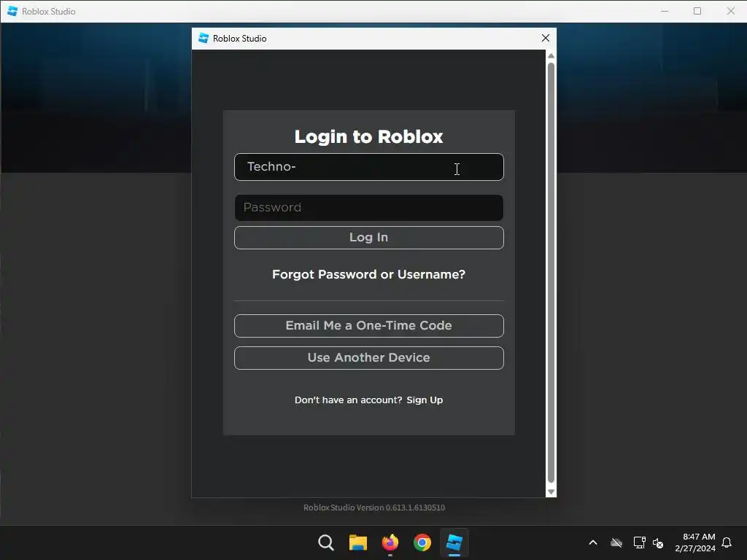Select Use Another Device option
The width and height of the screenshot is (747, 560).
click(x=368, y=357)
